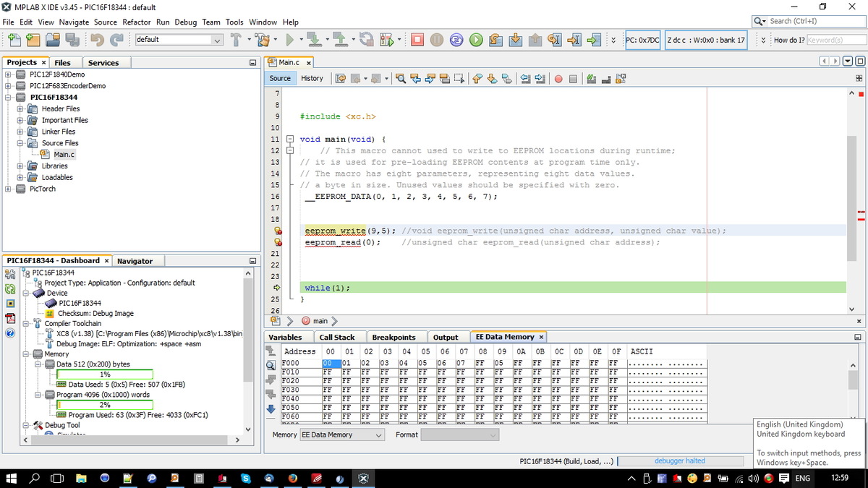This screenshot has height=488, width=868.
Task: Click the New File toolbar icon
Action: 13,40
